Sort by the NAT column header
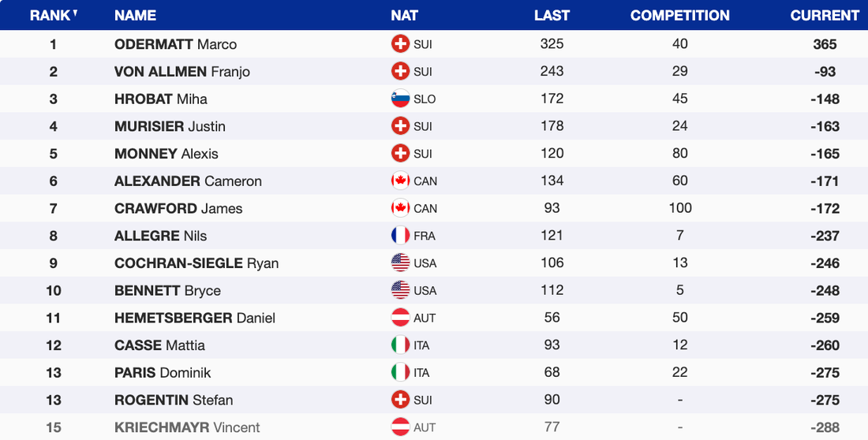868x440 pixels. [404, 15]
